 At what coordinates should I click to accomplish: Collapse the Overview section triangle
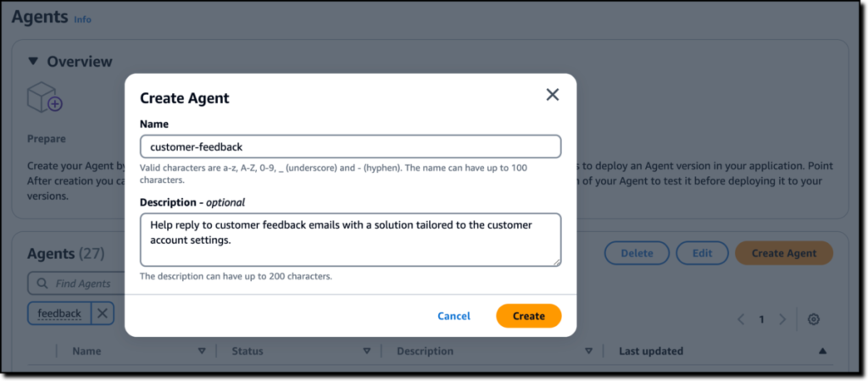click(x=33, y=61)
